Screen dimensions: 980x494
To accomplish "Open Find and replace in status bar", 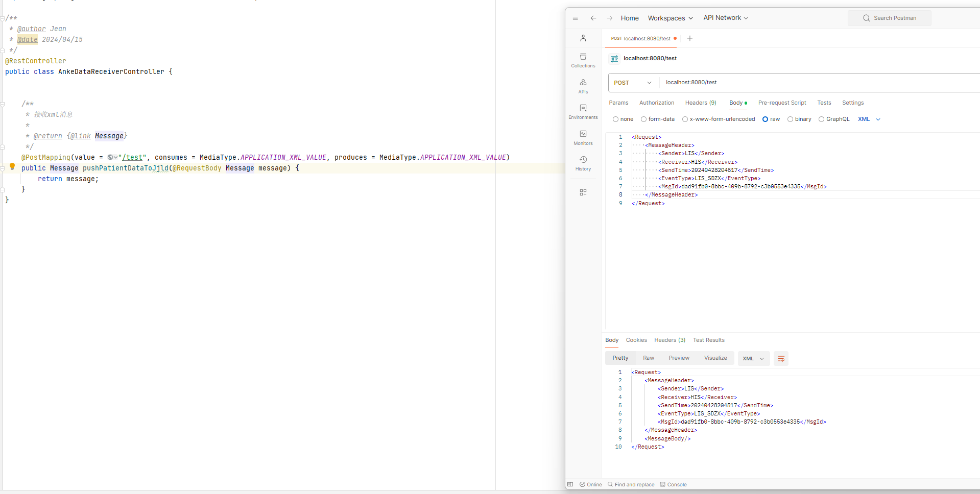I will click(x=631, y=484).
